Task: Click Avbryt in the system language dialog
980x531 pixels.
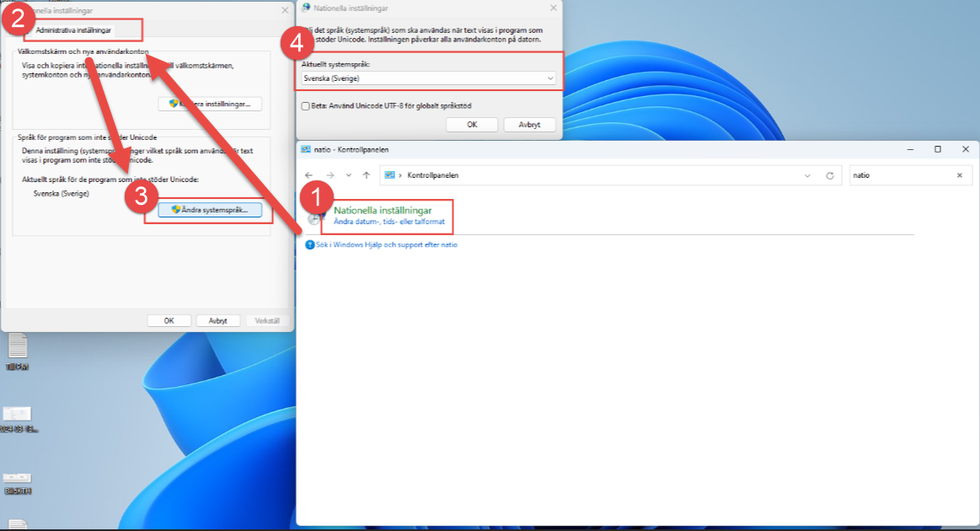Action: pyautogui.click(x=529, y=125)
